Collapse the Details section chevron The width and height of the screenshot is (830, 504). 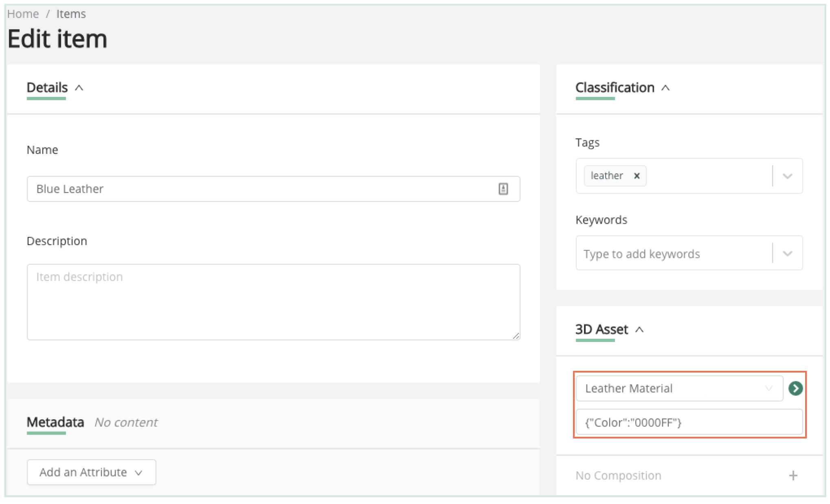tap(79, 88)
